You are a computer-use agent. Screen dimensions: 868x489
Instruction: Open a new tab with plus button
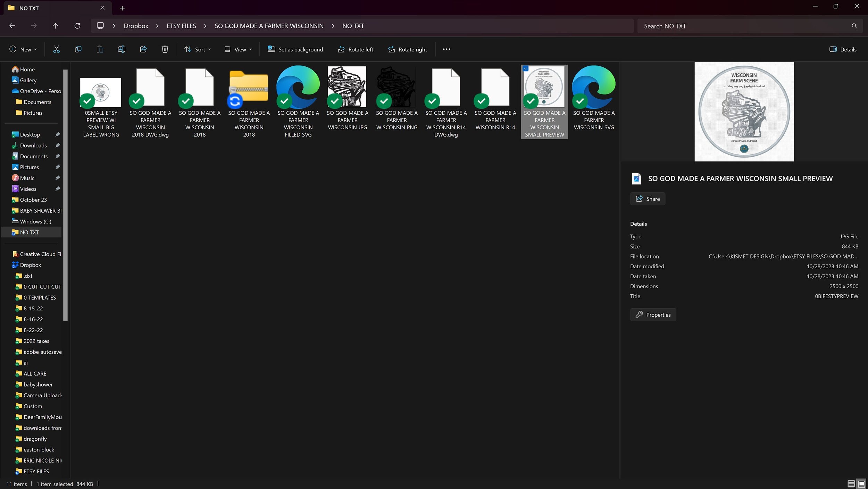pos(122,8)
